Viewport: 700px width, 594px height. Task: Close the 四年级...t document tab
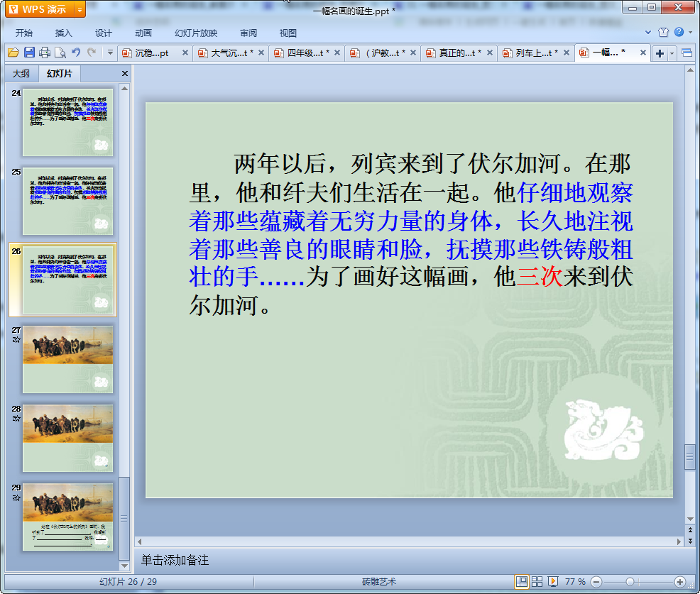click(337, 53)
